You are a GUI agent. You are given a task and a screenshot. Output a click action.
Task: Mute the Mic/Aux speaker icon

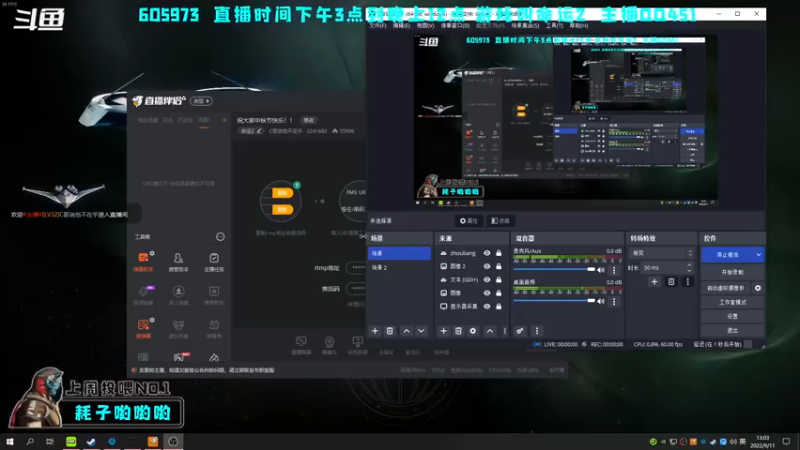(601, 270)
